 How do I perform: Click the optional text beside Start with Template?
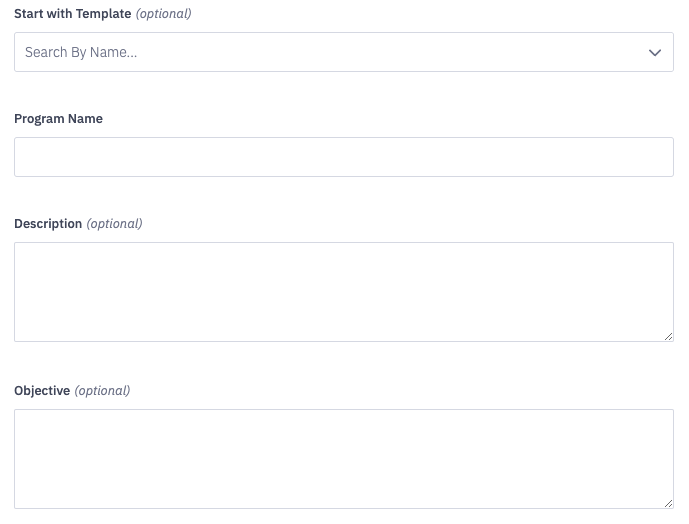(x=163, y=14)
